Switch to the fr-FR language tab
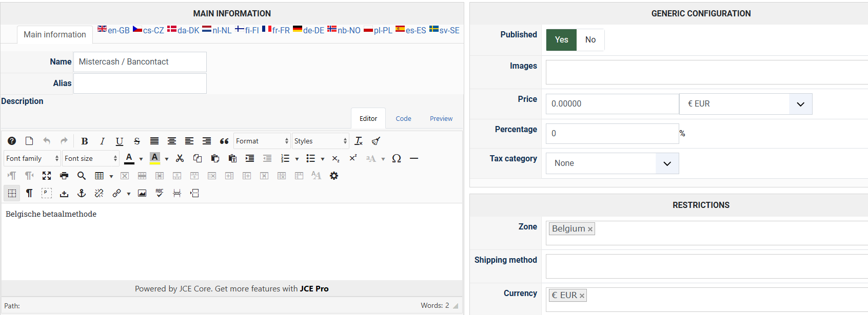This screenshot has height=315, width=868. 276,30
